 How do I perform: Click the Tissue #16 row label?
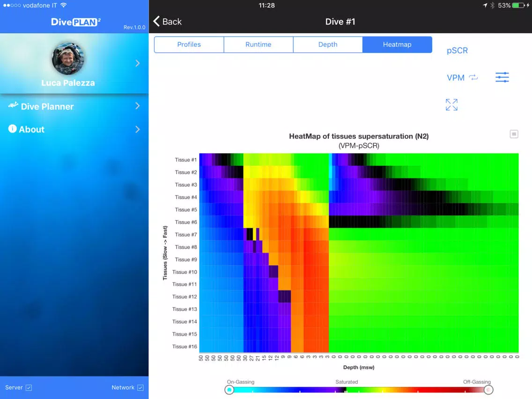tap(184, 347)
